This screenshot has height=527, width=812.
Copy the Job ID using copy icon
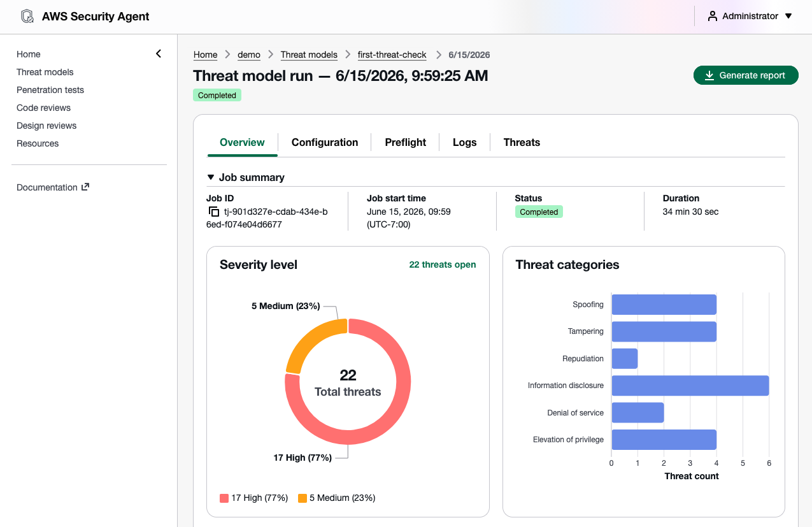click(214, 212)
